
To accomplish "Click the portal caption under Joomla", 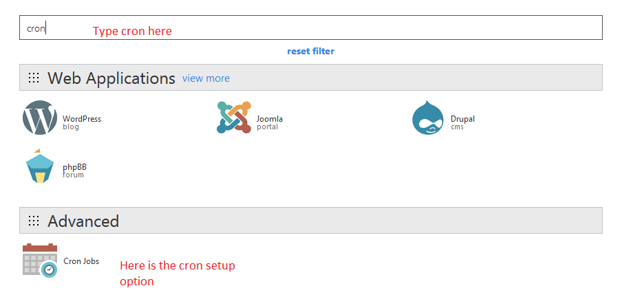I will 267,127.
